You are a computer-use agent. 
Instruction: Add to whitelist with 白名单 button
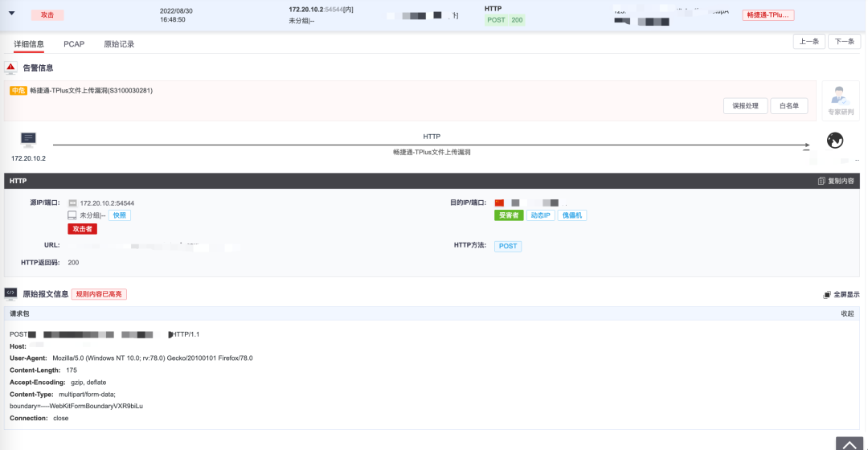tap(789, 106)
